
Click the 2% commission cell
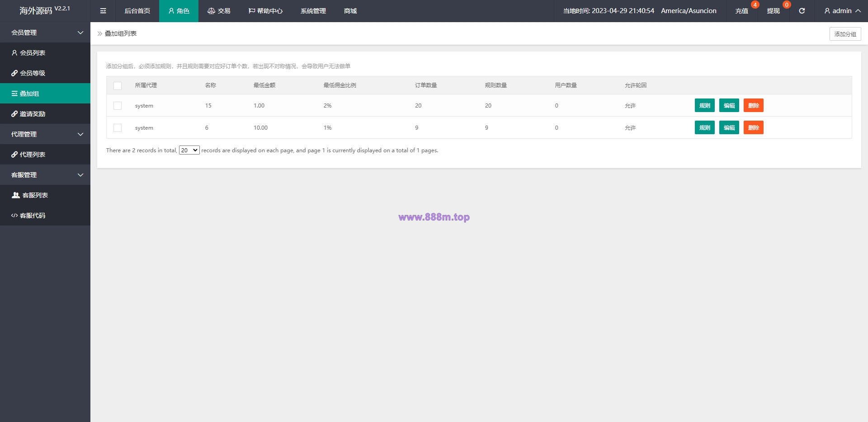pyautogui.click(x=327, y=106)
